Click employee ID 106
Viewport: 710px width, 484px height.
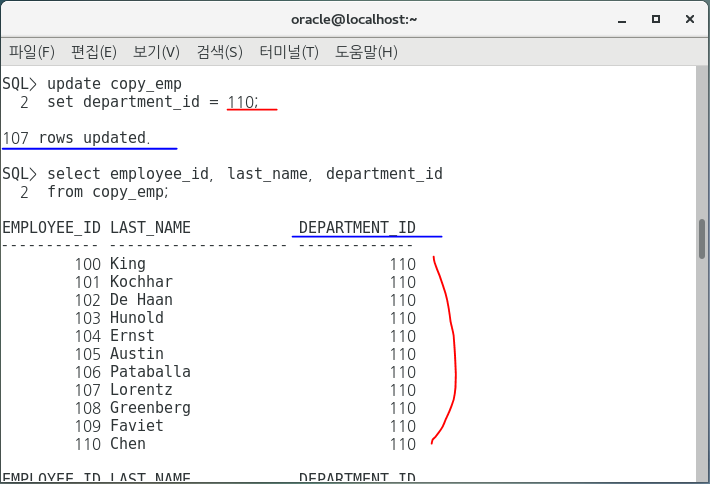(87, 372)
